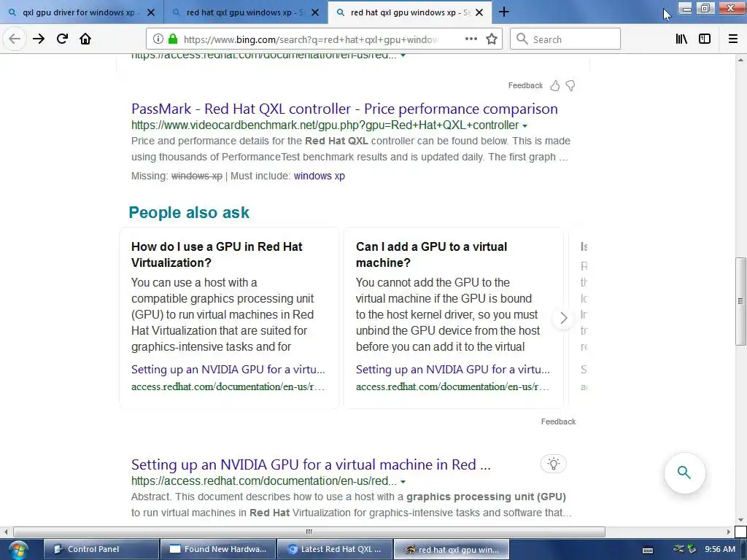Viewport: 747px width, 560px height.
Task: Give thumbs up feedback on result
Action: pyautogui.click(x=555, y=86)
